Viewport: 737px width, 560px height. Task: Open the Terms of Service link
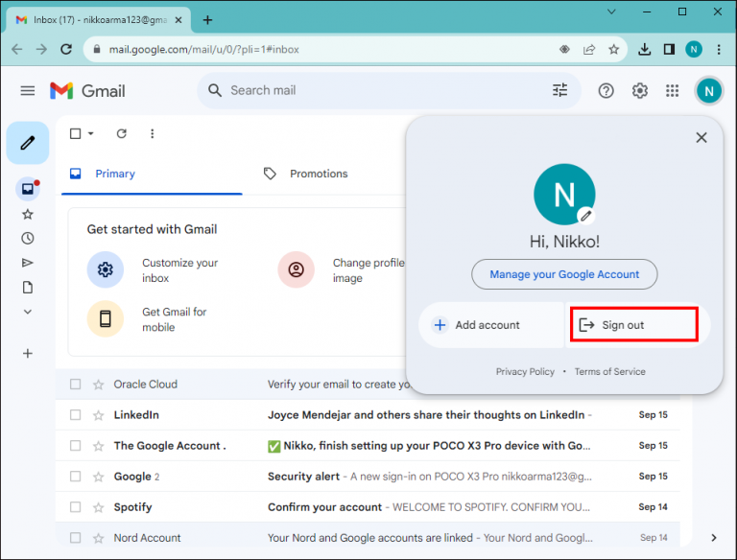[x=609, y=372]
